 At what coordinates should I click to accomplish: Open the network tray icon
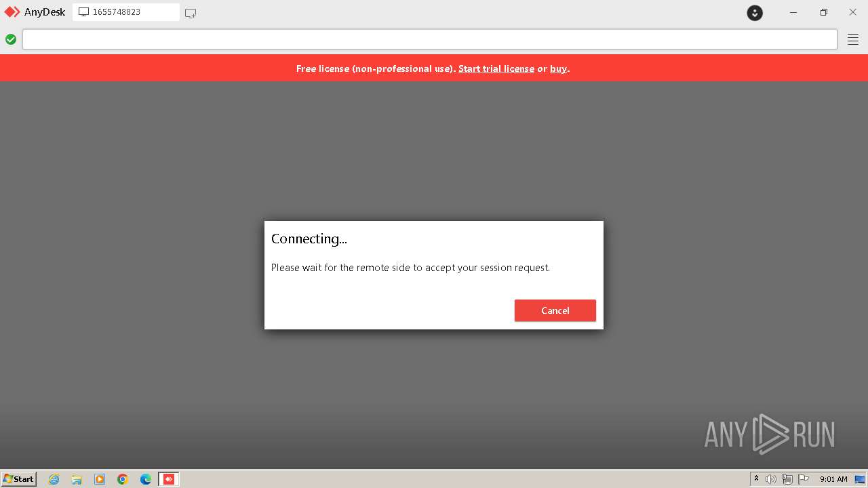click(787, 479)
